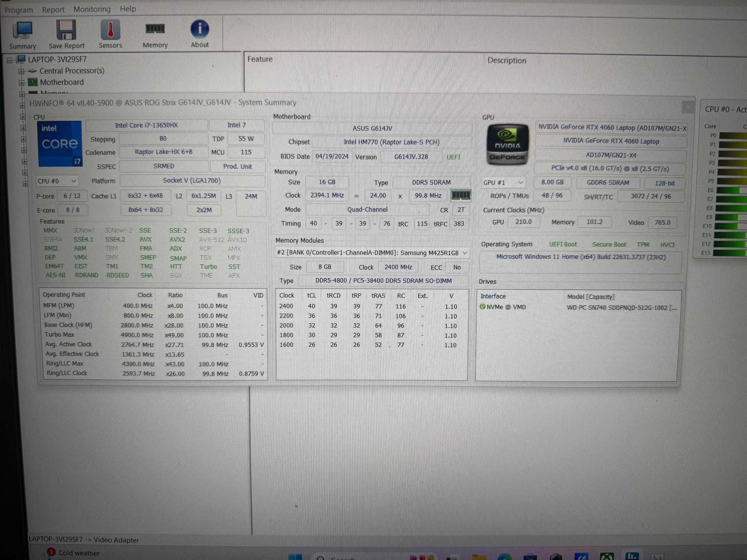
Task: Click the NVIDIA GeForce logo
Action: (x=507, y=144)
